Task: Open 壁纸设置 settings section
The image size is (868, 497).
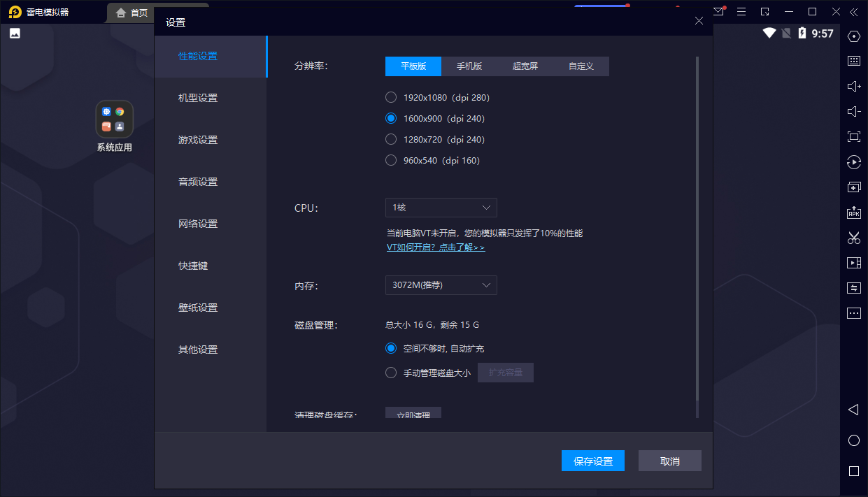Action: (x=211, y=308)
